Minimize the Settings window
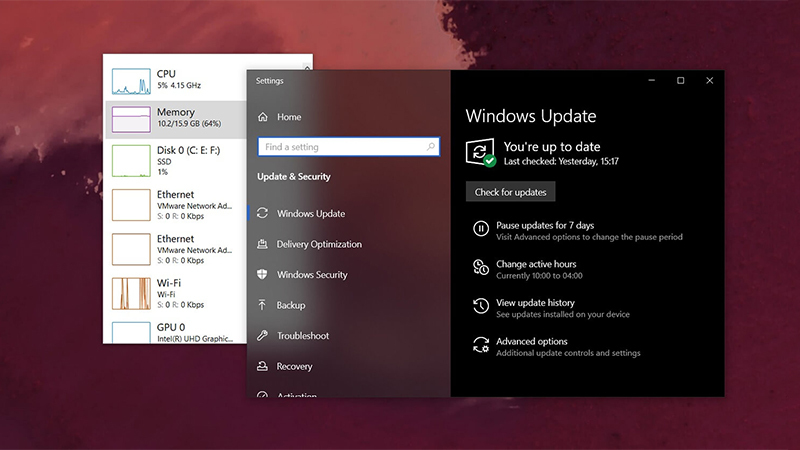 point(652,80)
